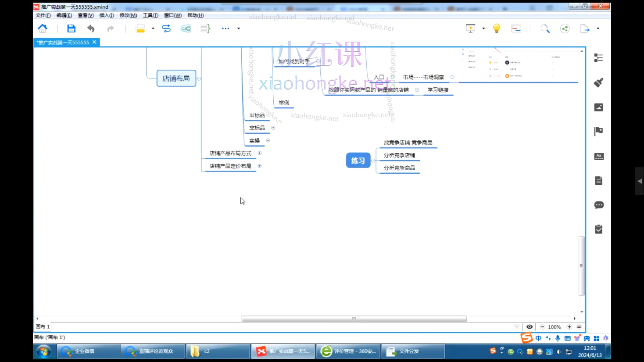
Task: Zoom in with the plus button
Action: (x=569, y=327)
